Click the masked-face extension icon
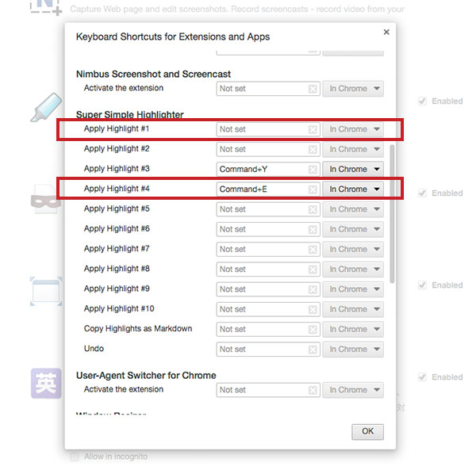This screenshot has width=476, height=474. (46, 199)
